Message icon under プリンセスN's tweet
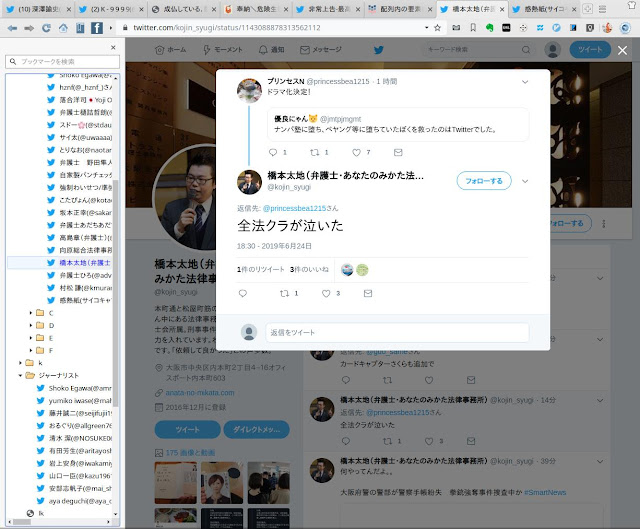The height and width of the screenshot is (529, 640). (398, 152)
